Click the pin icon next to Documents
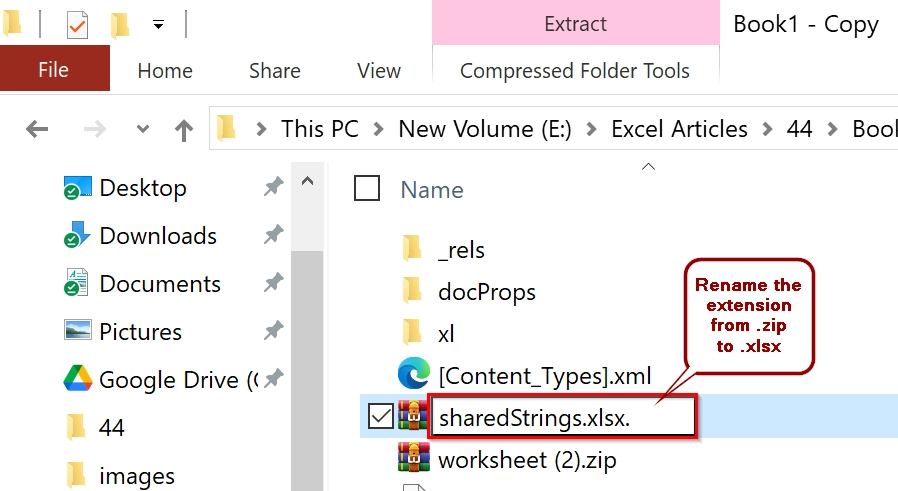 tap(273, 282)
